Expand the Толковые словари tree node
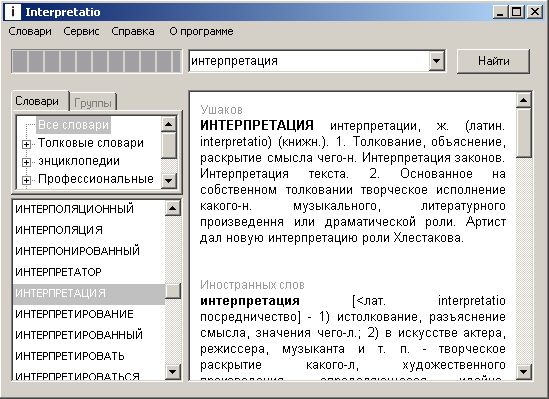The height and width of the screenshot is (399, 549). pyautogui.click(x=26, y=144)
